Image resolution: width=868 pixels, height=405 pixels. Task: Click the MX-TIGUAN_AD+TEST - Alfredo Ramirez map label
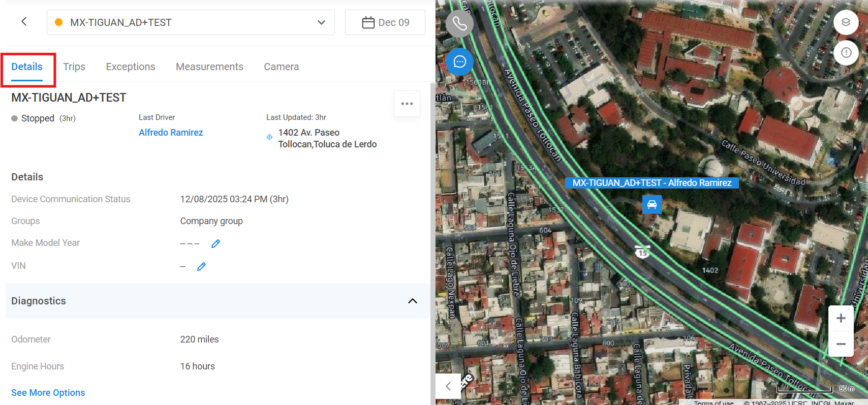pos(652,183)
